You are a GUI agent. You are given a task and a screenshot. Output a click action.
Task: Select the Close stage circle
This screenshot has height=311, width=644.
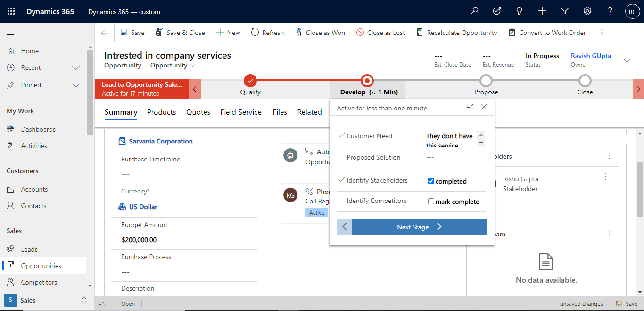[x=585, y=81]
